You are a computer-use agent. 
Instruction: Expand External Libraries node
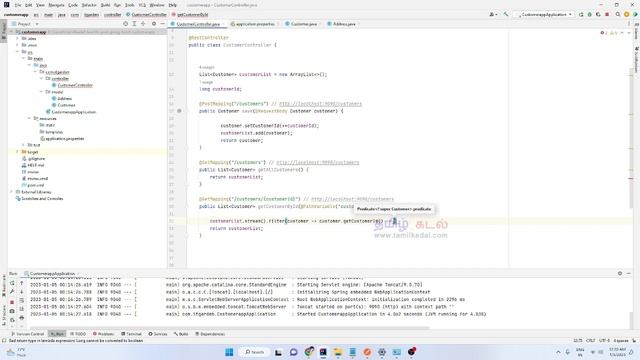coord(12,192)
